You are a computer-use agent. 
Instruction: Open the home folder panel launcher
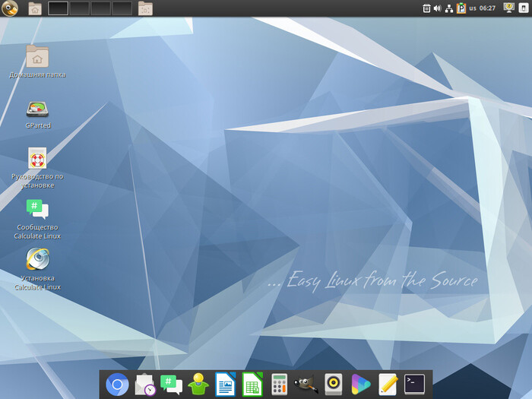tap(35, 8)
